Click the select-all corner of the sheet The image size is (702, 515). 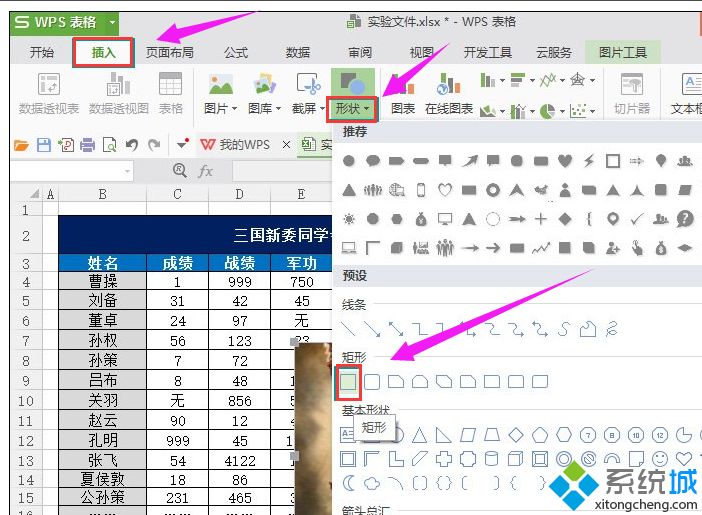[x=34, y=194]
